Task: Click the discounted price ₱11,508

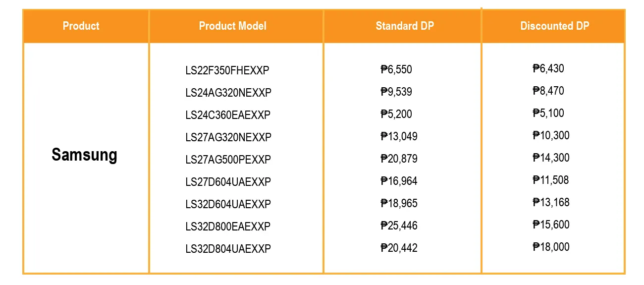Action: pyautogui.click(x=551, y=180)
